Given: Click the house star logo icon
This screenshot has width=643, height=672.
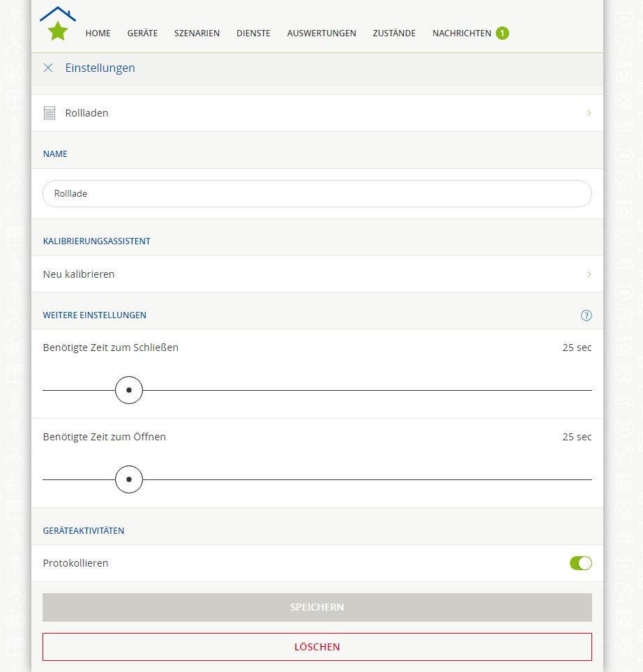Looking at the screenshot, I should point(58,24).
